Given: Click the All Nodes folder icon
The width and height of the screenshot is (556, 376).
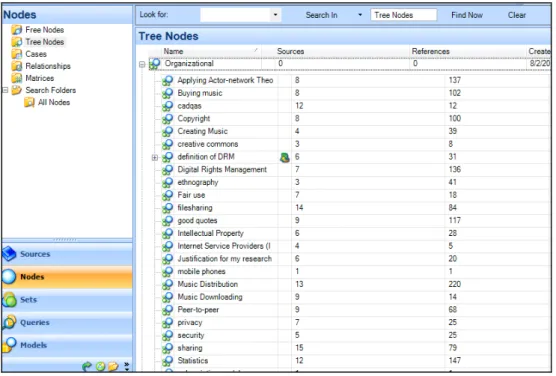Looking at the screenshot, I should pyautogui.click(x=29, y=103).
